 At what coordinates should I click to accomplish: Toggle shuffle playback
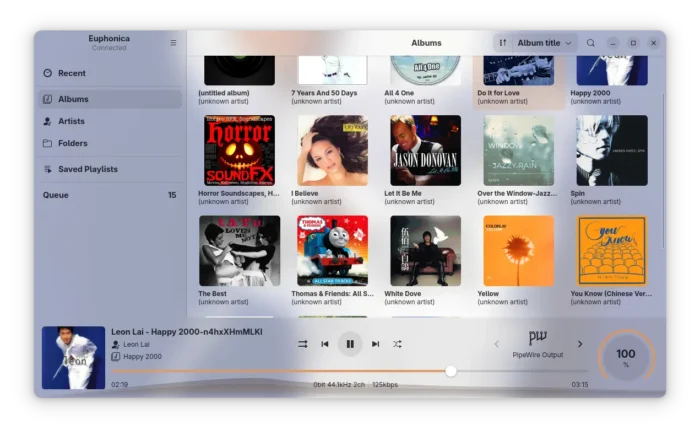pyautogui.click(x=397, y=344)
